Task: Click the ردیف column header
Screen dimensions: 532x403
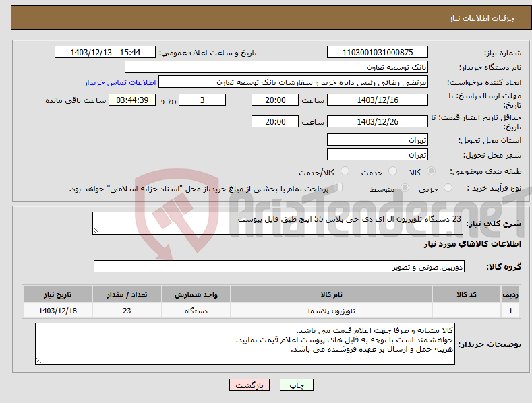Action: tap(510, 294)
